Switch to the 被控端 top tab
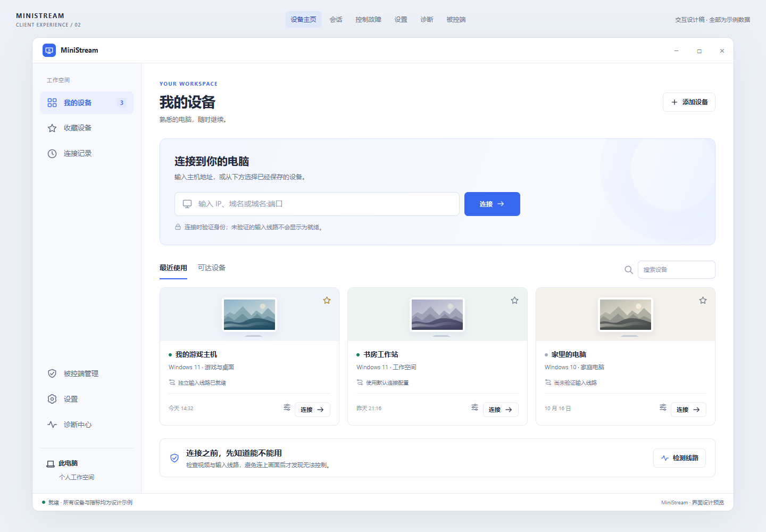 coord(456,20)
